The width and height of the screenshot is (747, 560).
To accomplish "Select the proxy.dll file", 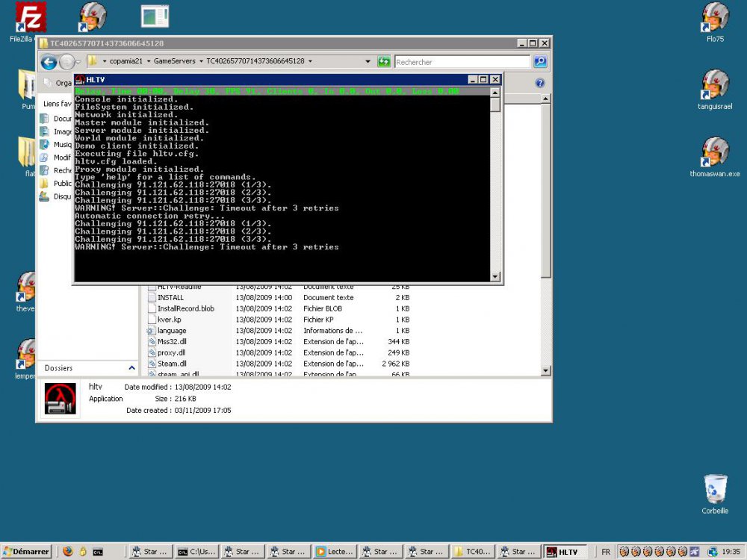I will click(172, 352).
